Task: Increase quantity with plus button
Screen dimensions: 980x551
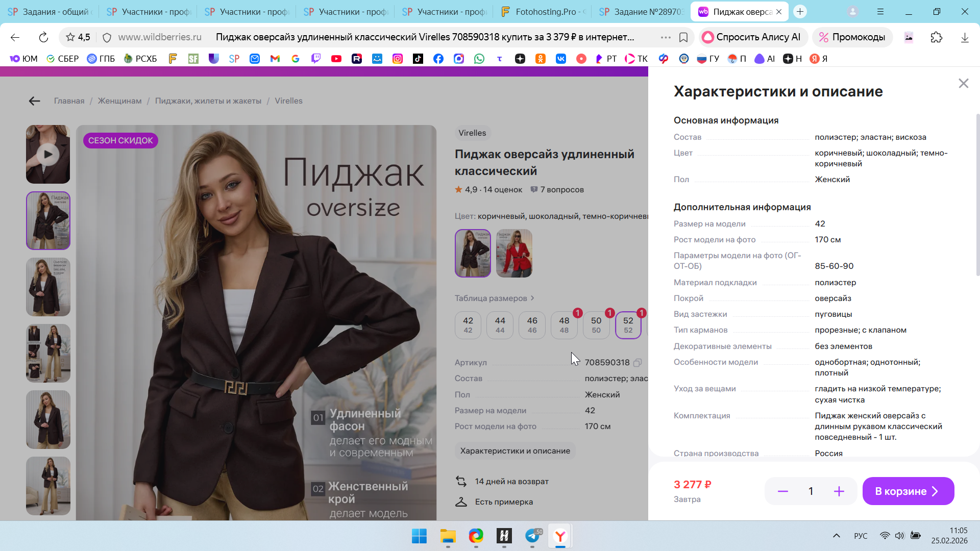Action: 839,491
